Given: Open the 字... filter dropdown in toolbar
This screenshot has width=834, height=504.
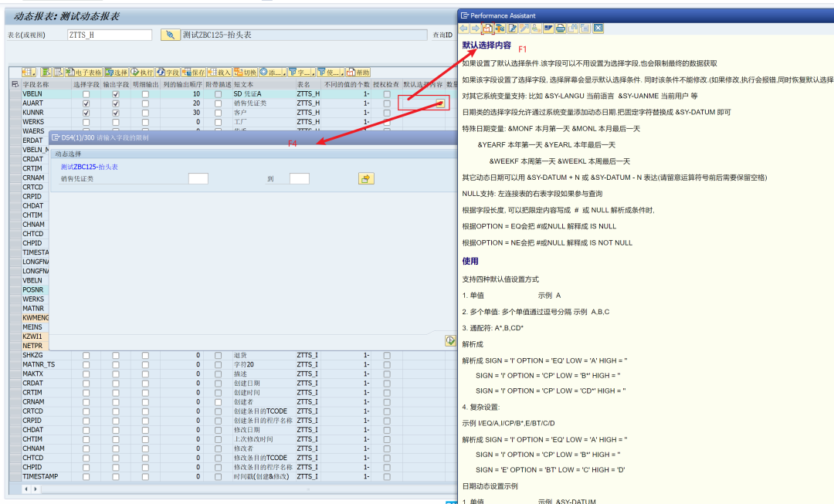Looking at the screenshot, I should 302,73.
